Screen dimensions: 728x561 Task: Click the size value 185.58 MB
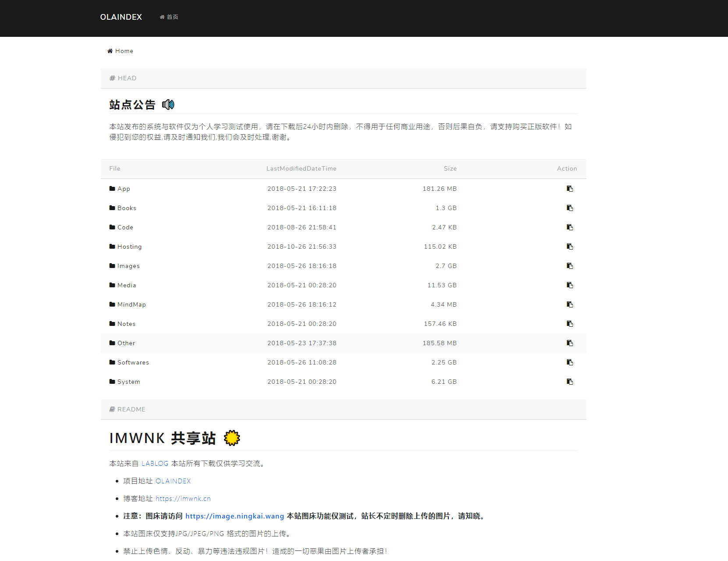pos(440,343)
